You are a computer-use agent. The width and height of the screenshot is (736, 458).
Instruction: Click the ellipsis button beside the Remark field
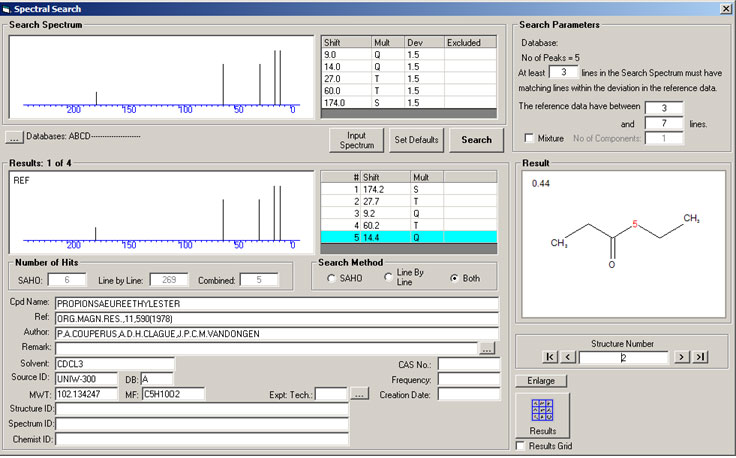click(487, 348)
